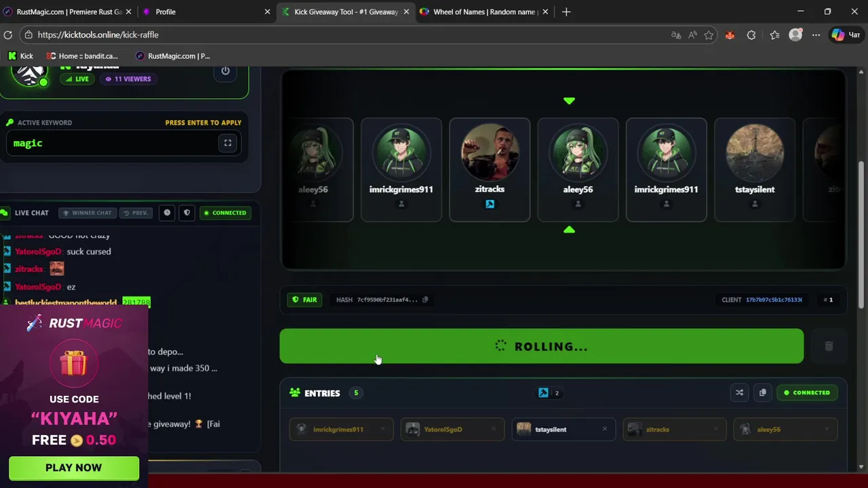Remove aleey56 entry with its X
The image size is (868, 488).
(x=827, y=429)
